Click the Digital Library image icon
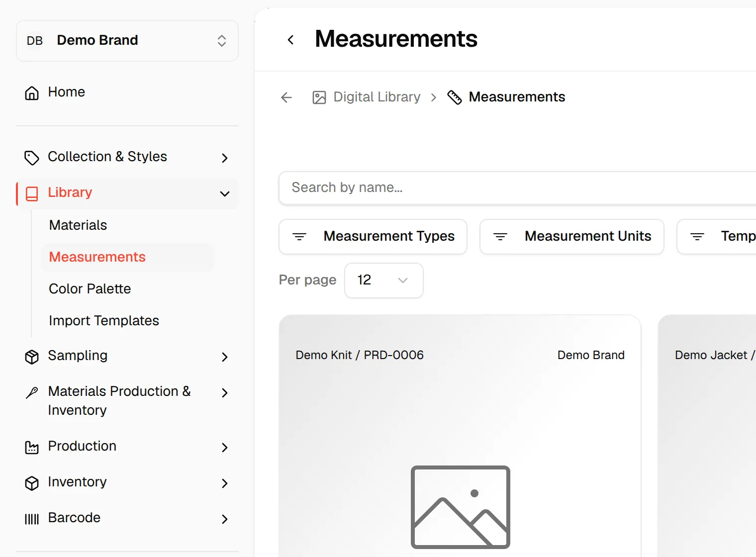The height and width of the screenshot is (557, 756). pos(319,97)
